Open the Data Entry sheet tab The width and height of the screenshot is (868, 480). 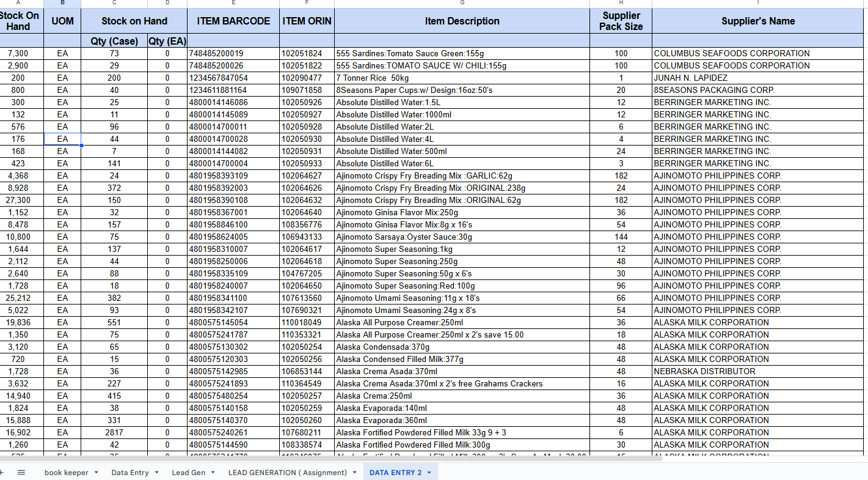click(x=130, y=473)
